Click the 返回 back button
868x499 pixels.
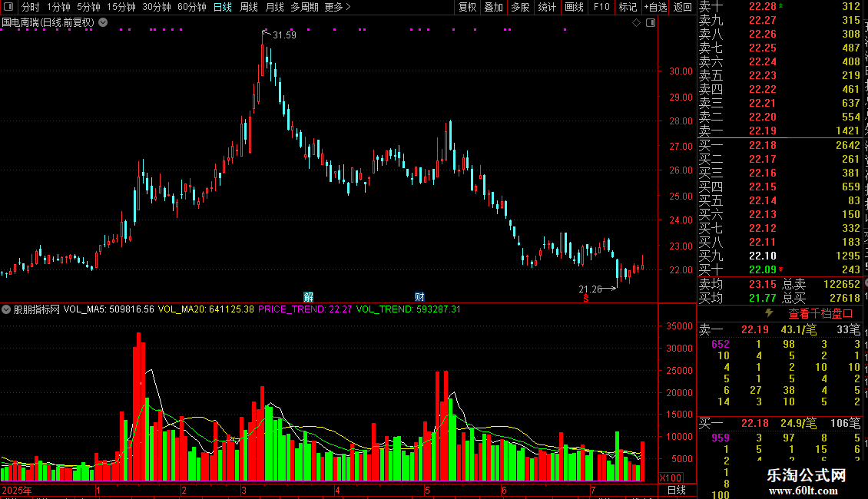[x=683, y=7]
